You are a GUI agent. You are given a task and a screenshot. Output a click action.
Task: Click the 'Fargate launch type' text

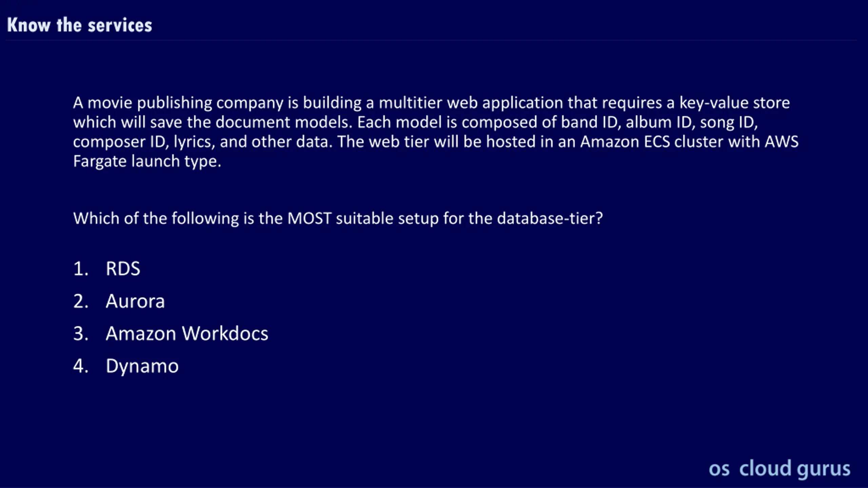[147, 161]
